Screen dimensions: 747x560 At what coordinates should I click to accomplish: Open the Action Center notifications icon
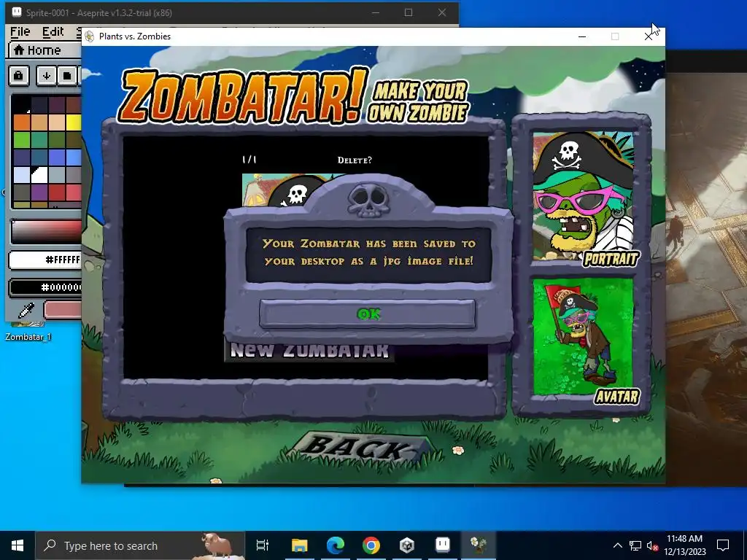(x=723, y=545)
